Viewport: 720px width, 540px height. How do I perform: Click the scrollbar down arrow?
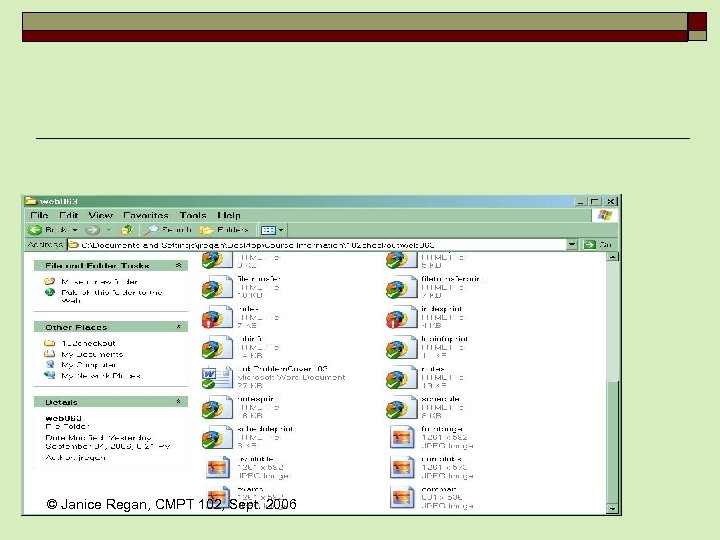pyautogui.click(x=612, y=508)
